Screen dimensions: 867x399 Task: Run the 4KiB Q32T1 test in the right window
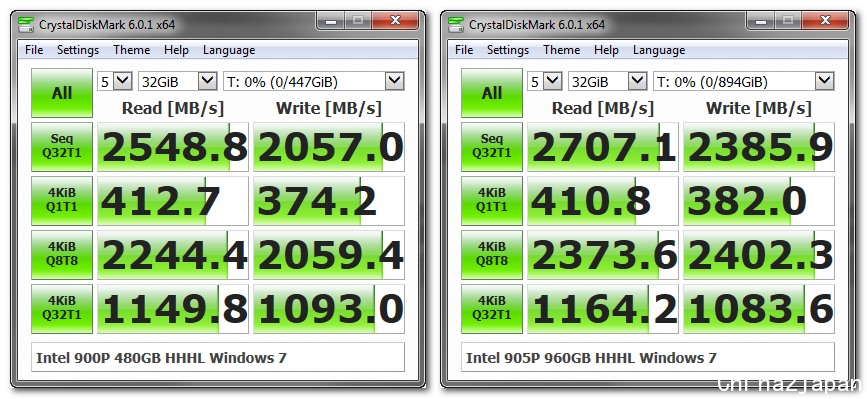coord(492,309)
